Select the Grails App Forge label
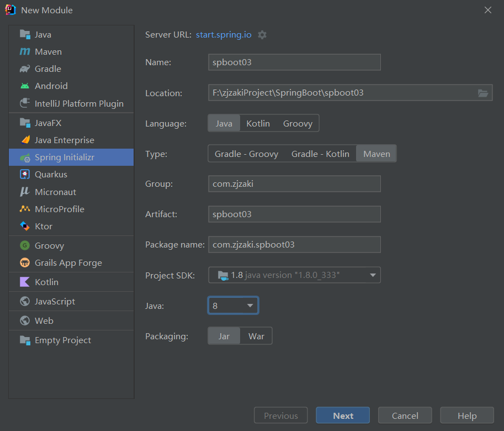Screen dimensions: 504x431 point(68,262)
